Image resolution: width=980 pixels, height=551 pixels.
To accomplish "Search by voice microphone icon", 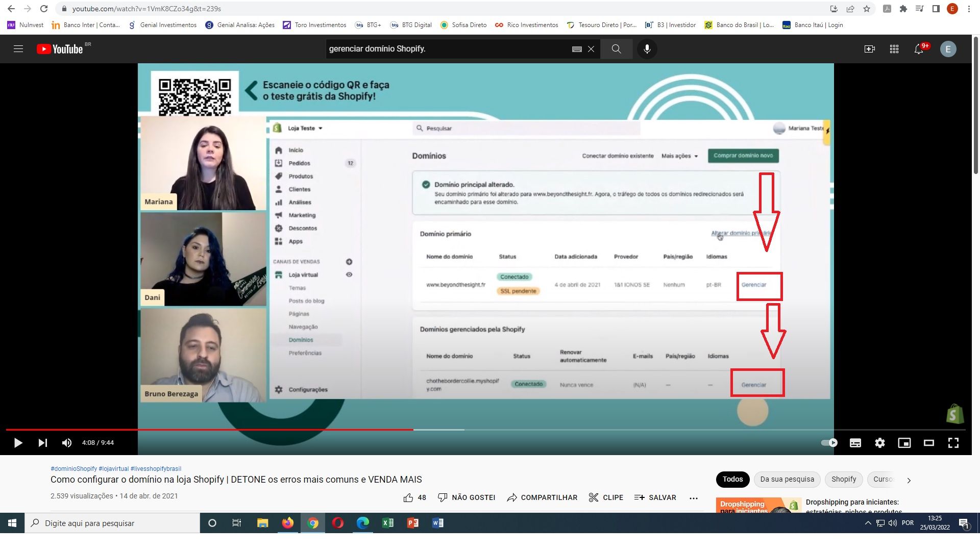I will (647, 49).
